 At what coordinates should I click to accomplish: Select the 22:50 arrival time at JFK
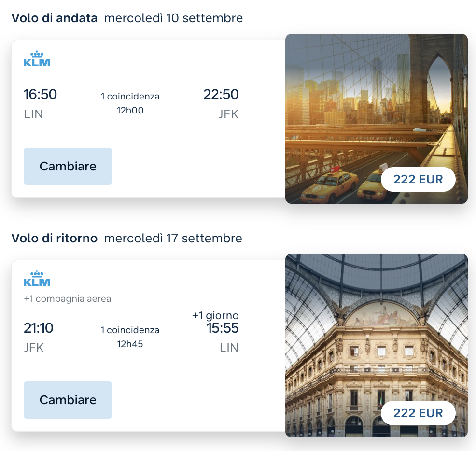click(x=221, y=94)
